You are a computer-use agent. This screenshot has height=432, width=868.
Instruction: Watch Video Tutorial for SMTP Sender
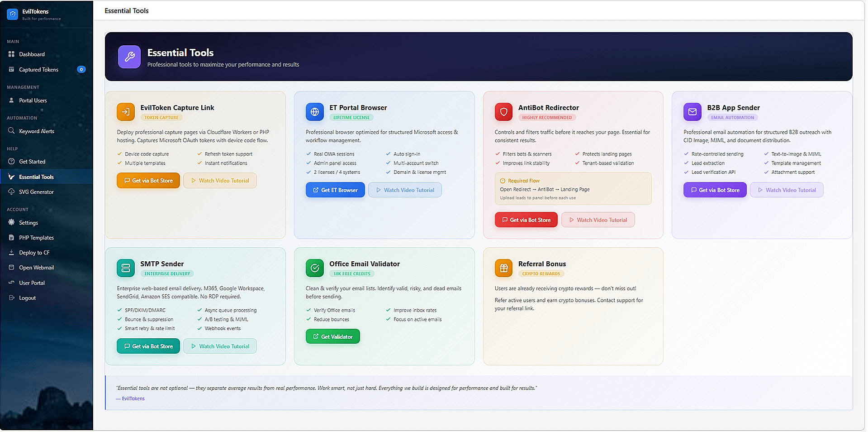(220, 346)
